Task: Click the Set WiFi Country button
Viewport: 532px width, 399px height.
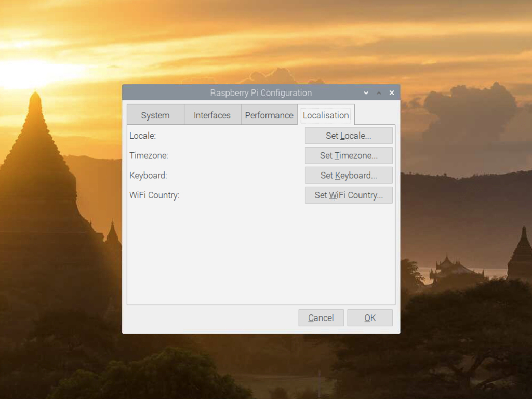Action: tap(349, 195)
